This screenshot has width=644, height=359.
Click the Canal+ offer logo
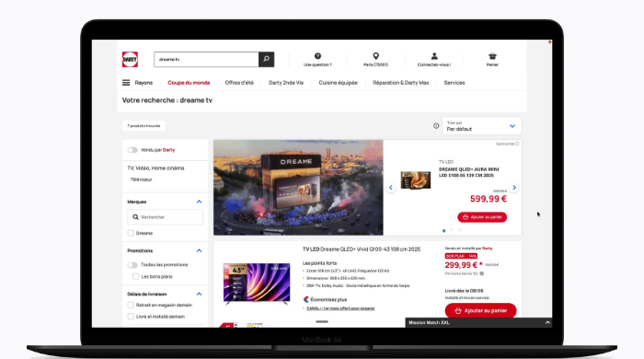(306, 299)
